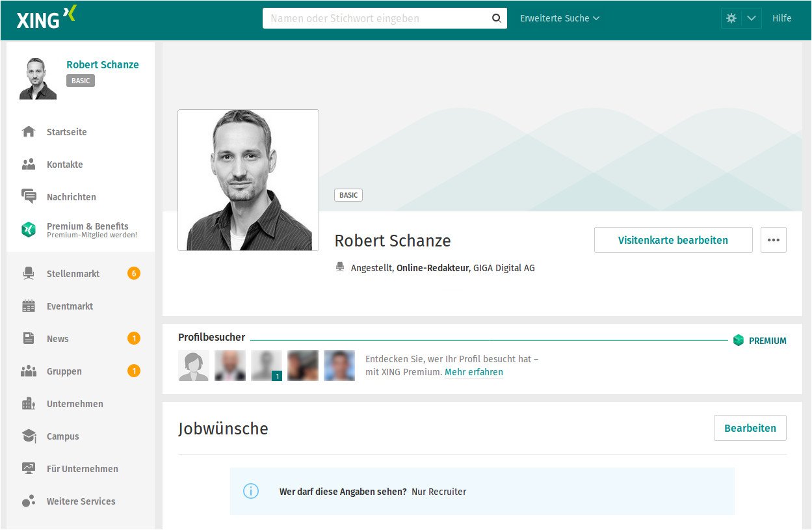Open Weitere Services in the sidebar
Screen dimensions: 812x530
(81, 501)
